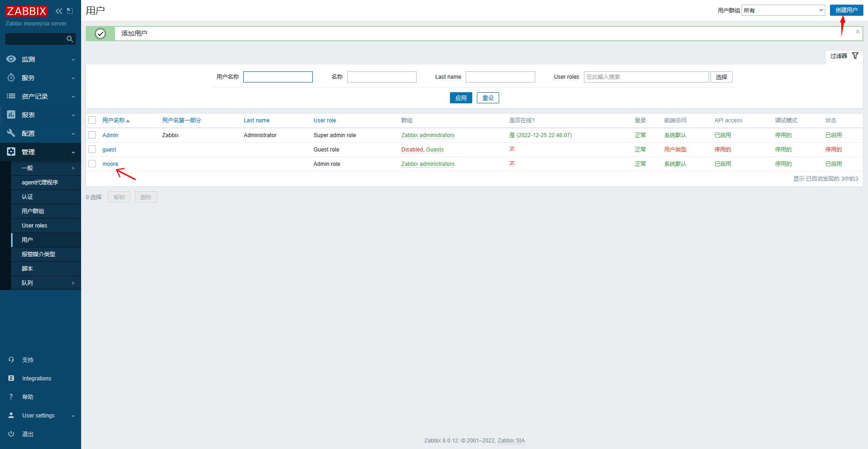Click the sign out power icon
The width and height of the screenshot is (868, 449).
coord(11,434)
